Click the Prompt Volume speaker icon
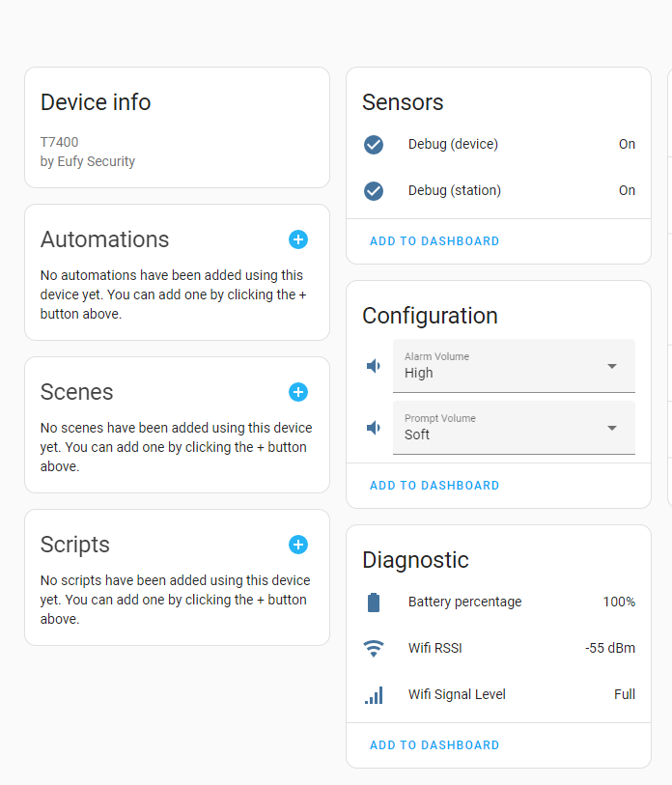This screenshot has width=672, height=785. coord(374,428)
